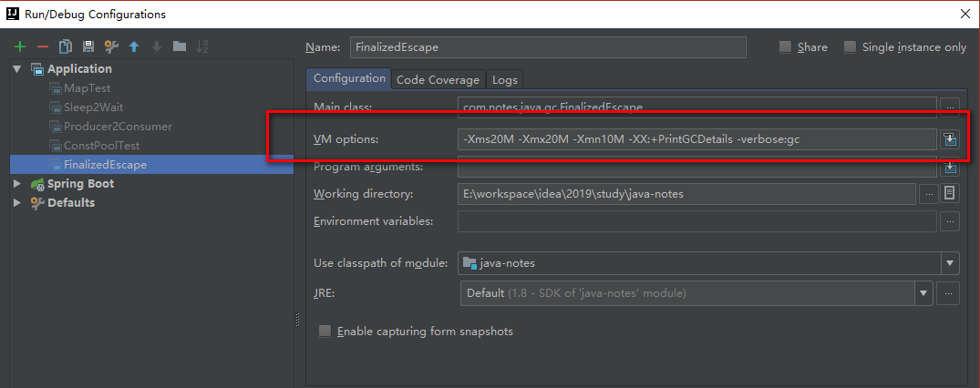Open the Use classpath of module dropdown
The height and width of the screenshot is (388, 980).
951,263
